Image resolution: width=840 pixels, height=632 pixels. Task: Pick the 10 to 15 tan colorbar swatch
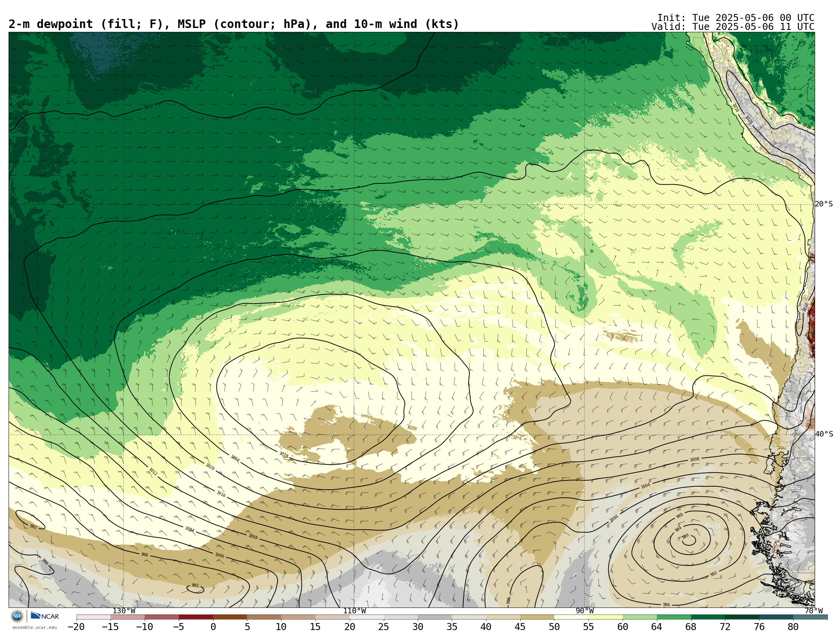298,617
